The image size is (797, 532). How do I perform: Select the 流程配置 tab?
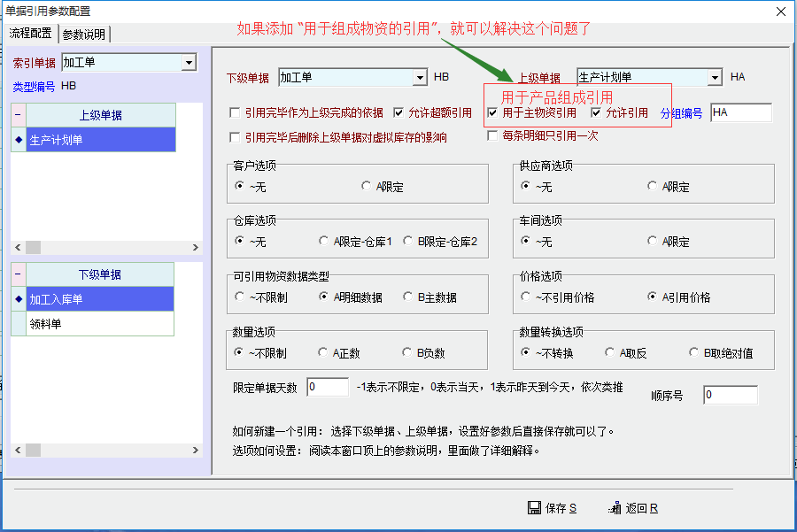pos(30,34)
